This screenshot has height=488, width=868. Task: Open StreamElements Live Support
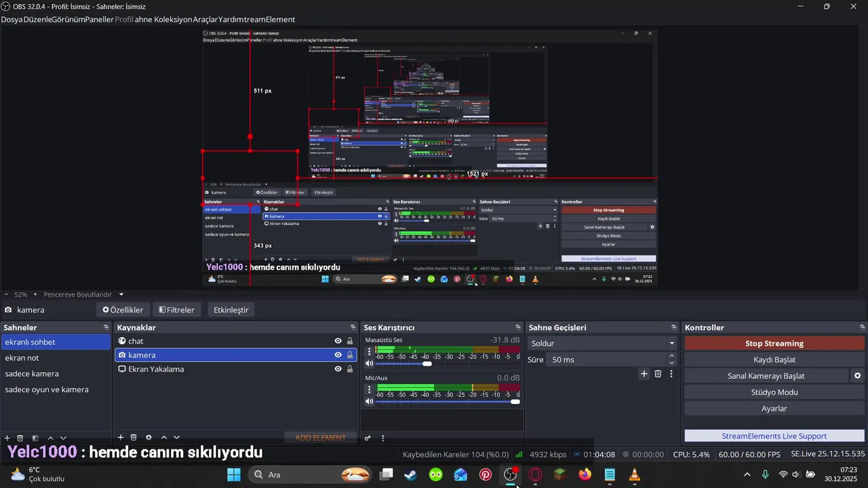(x=774, y=436)
